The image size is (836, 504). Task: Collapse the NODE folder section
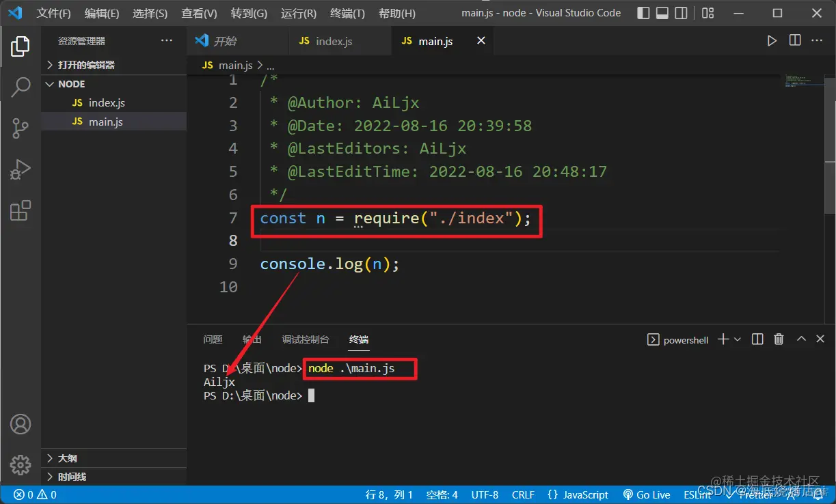114,84
